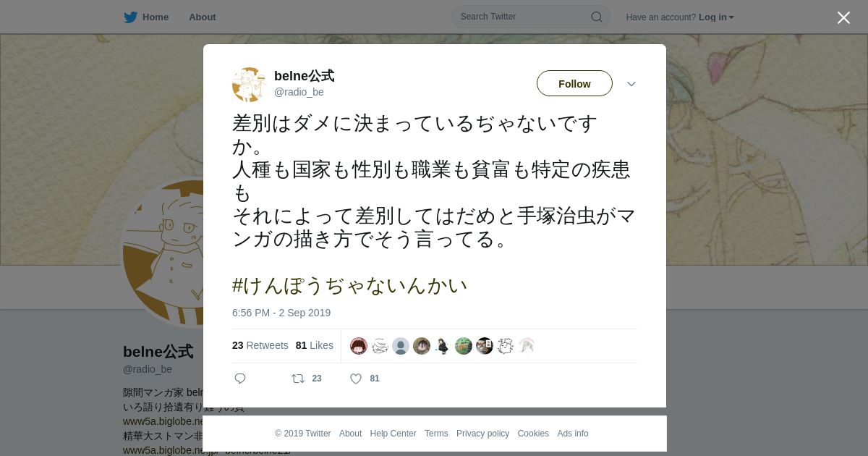Follow the belne公式 account
868x456 pixels.
(574, 83)
